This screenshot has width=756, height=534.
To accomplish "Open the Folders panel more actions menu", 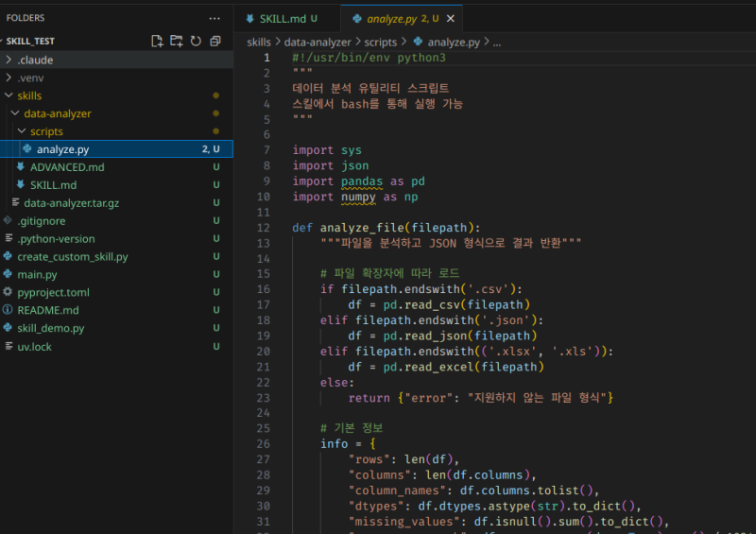I will tap(215, 18).
